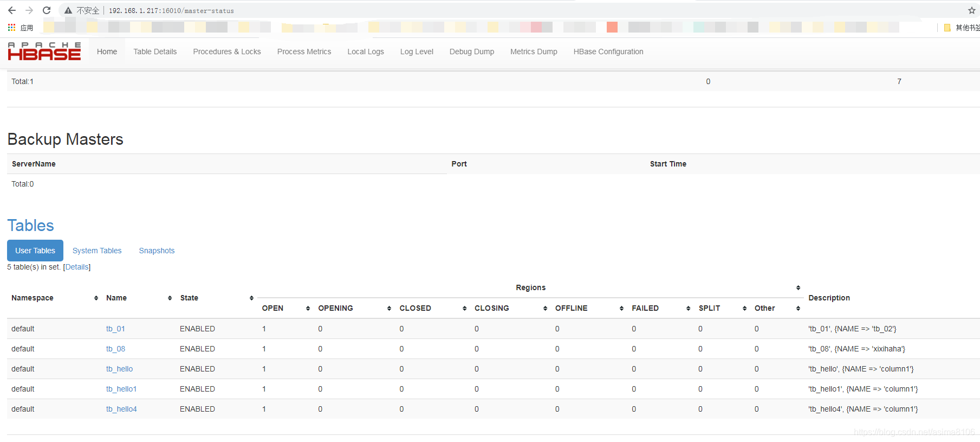Image resolution: width=980 pixels, height=442 pixels.
Task: Click 'Total:0' backup masters text
Action: [23, 184]
